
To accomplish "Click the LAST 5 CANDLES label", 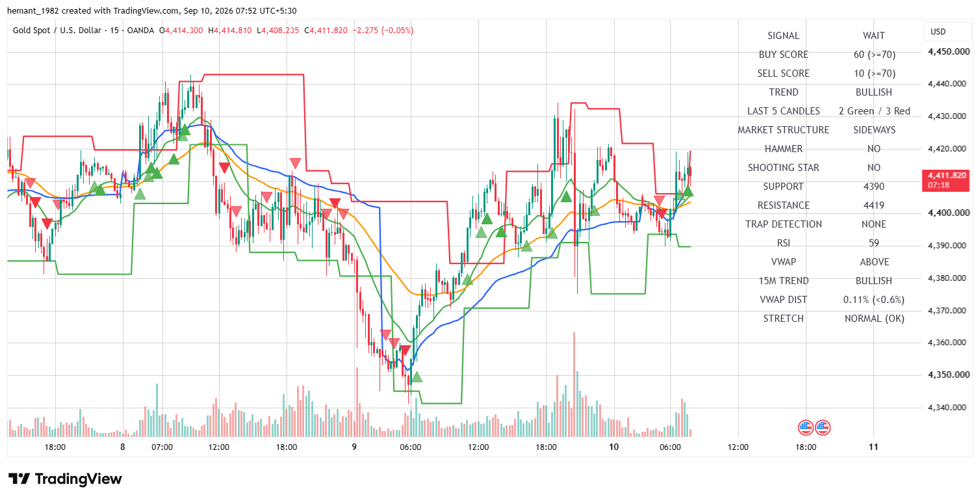I will click(783, 111).
